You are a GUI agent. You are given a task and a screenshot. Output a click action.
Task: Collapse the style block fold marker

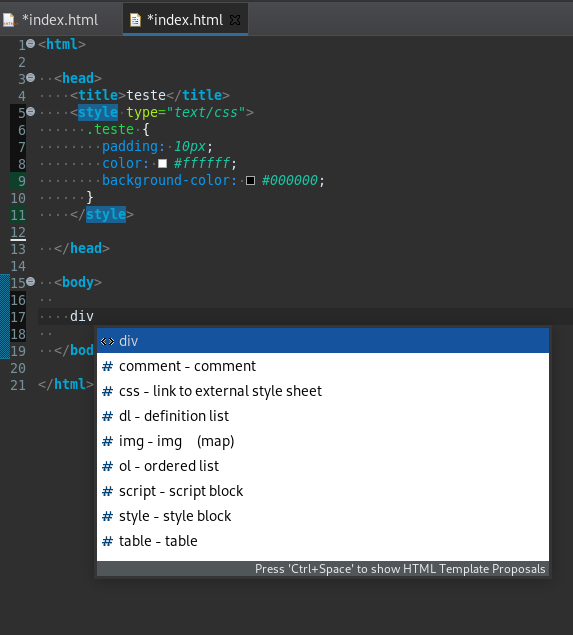point(31,111)
